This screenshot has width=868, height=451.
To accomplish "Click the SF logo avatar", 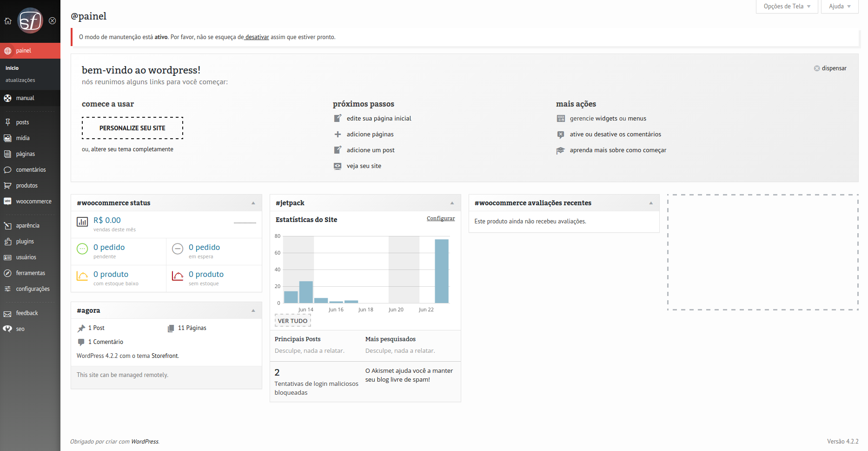I will tap(30, 20).
